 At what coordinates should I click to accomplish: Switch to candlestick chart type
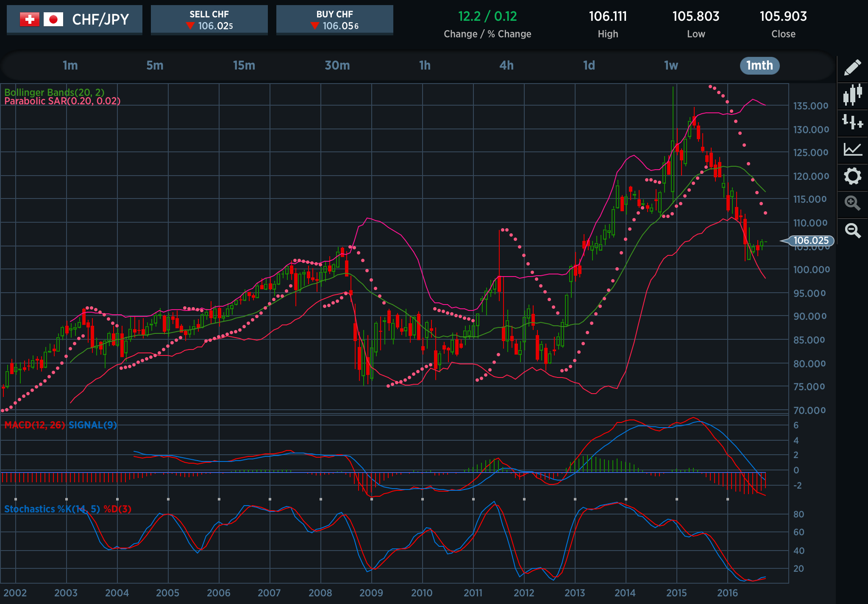852,95
